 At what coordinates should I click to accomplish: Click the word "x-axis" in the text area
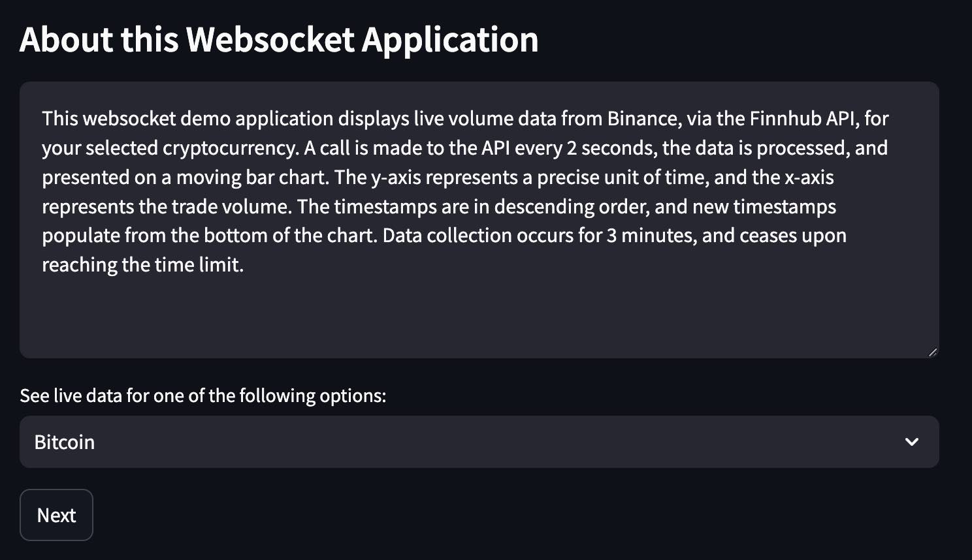click(809, 178)
